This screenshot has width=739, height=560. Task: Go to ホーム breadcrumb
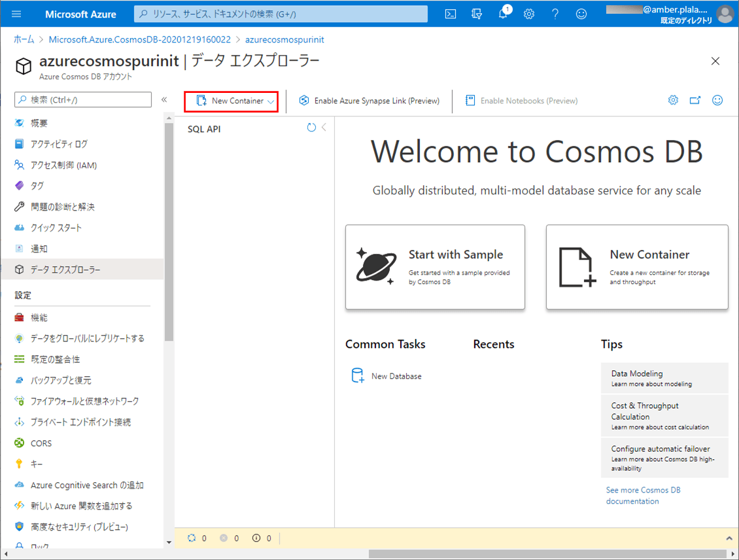(x=24, y=40)
